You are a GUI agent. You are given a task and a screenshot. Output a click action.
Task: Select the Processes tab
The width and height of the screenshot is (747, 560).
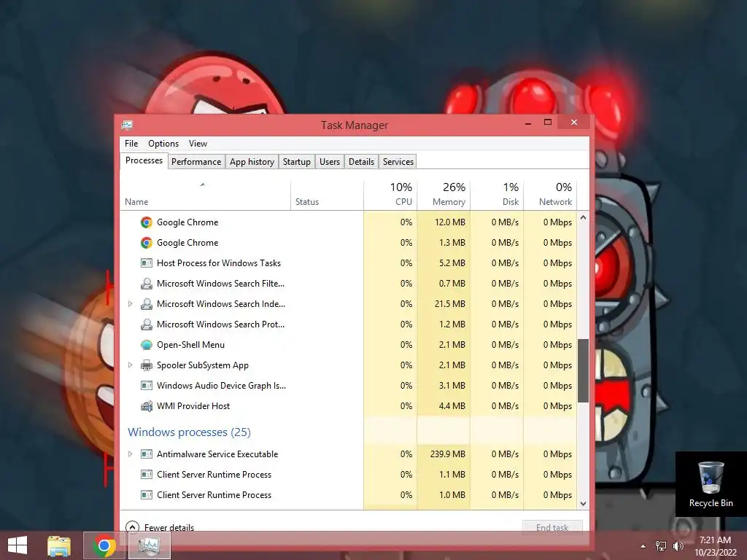[x=144, y=160]
